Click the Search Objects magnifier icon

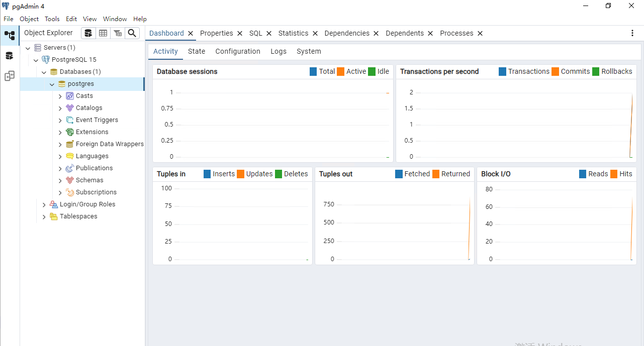click(x=132, y=33)
